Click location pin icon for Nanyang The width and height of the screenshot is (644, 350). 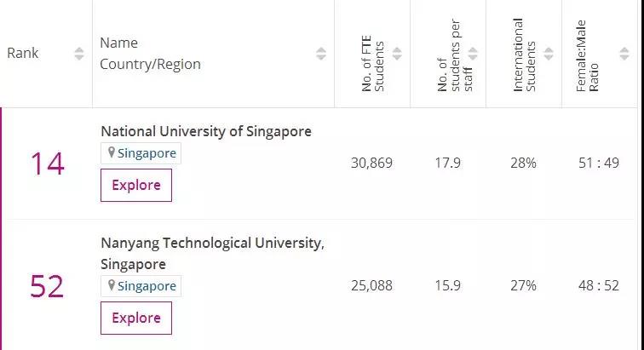[110, 287]
